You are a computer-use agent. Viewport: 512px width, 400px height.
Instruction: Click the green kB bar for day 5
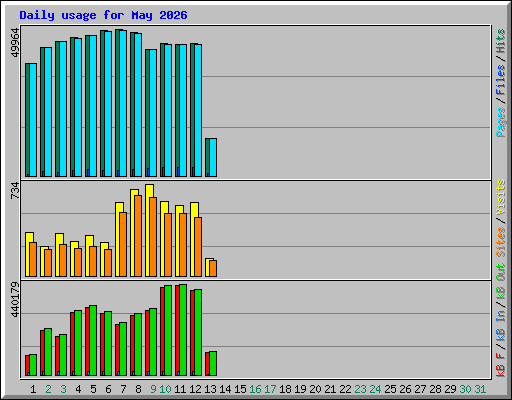point(93,340)
